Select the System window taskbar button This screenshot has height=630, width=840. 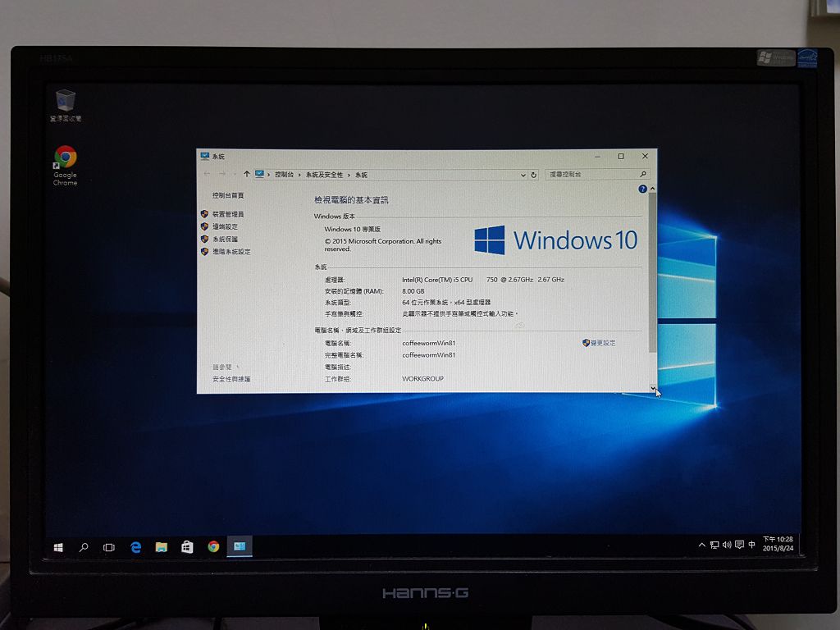click(x=240, y=546)
